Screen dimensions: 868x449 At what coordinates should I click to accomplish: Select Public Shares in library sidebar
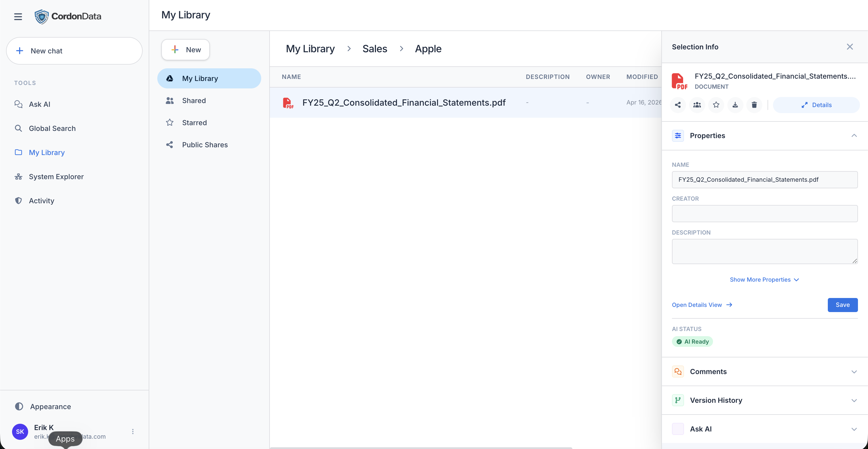pos(205,145)
